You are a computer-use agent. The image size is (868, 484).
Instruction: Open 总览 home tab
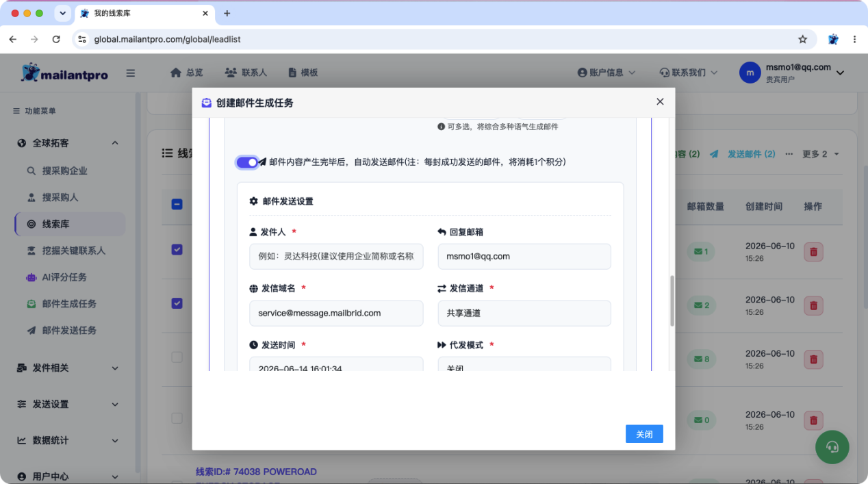186,73
